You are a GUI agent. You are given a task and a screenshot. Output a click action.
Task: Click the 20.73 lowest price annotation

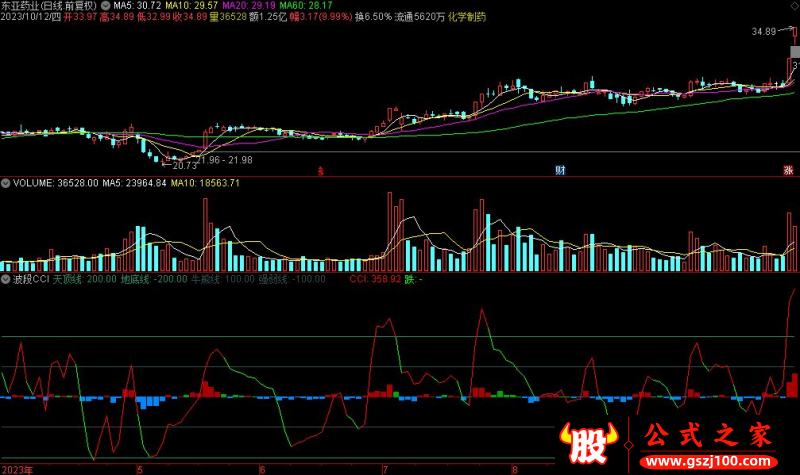pos(185,165)
